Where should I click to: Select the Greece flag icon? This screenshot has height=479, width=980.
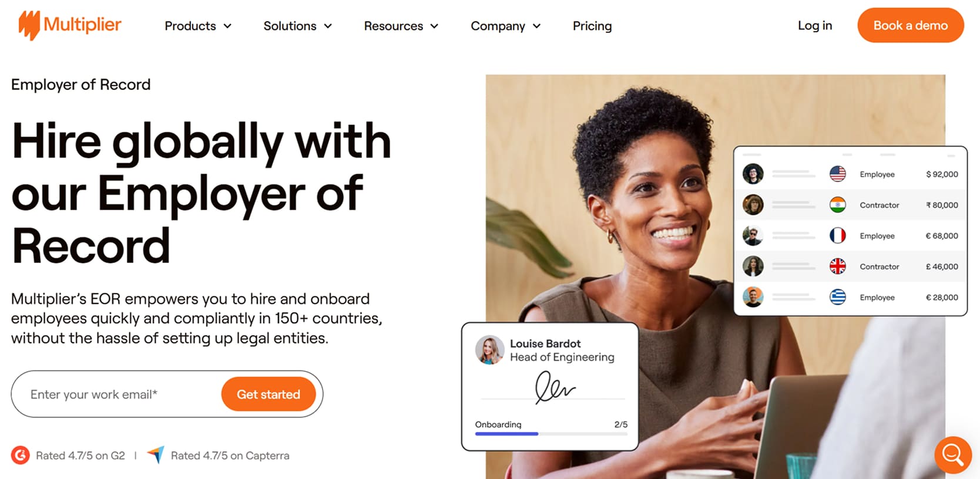[837, 297]
